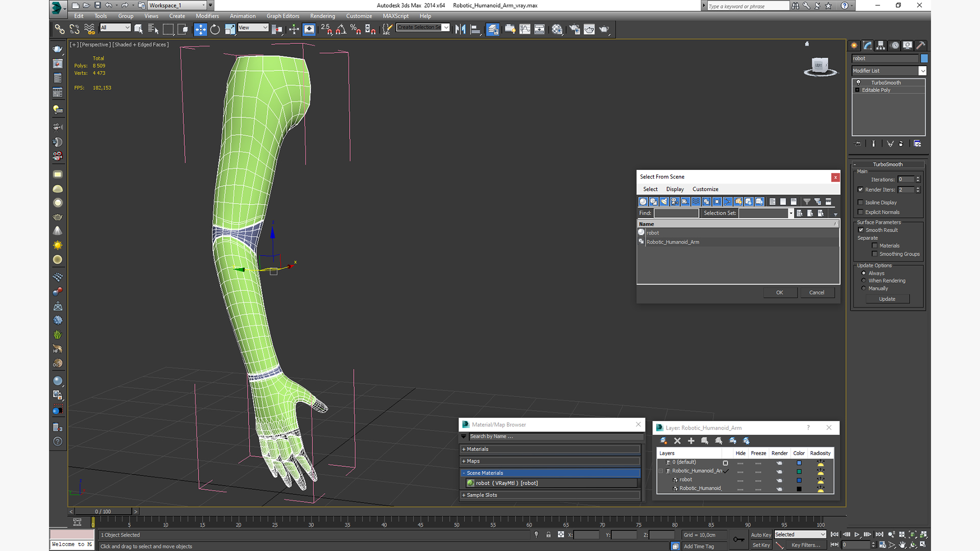The height and width of the screenshot is (551, 980).
Task: Toggle Display Lights filter in Select From Scene
Action: point(664,202)
